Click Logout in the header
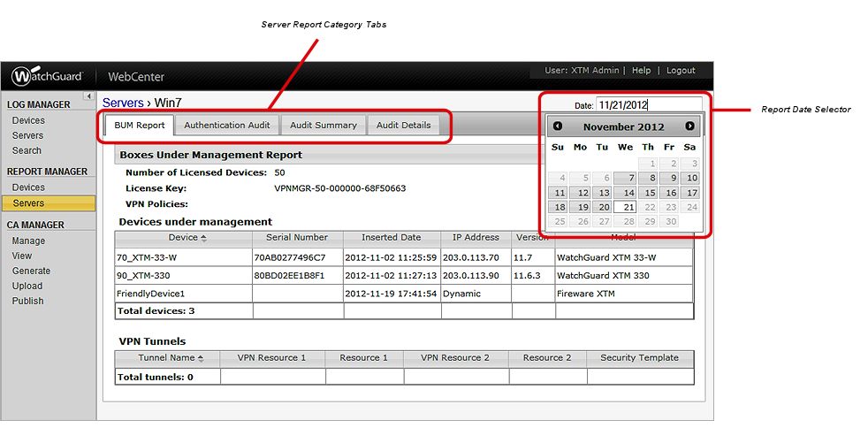 (x=681, y=71)
